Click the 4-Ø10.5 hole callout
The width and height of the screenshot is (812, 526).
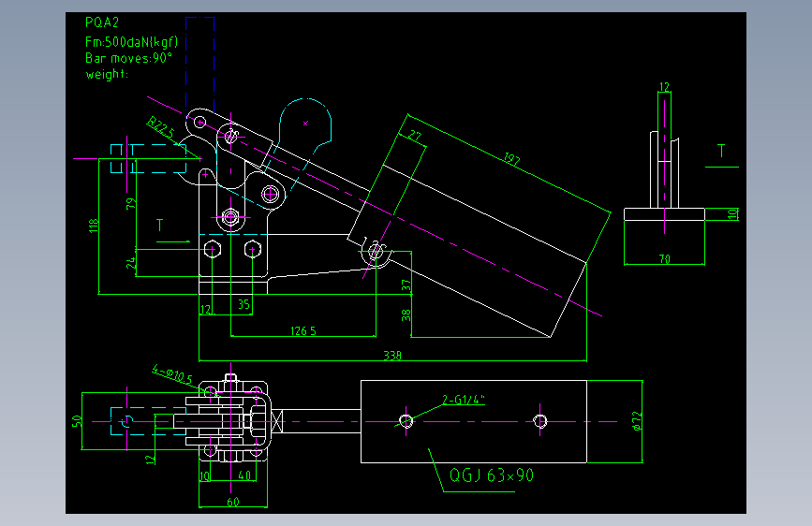tap(172, 374)
